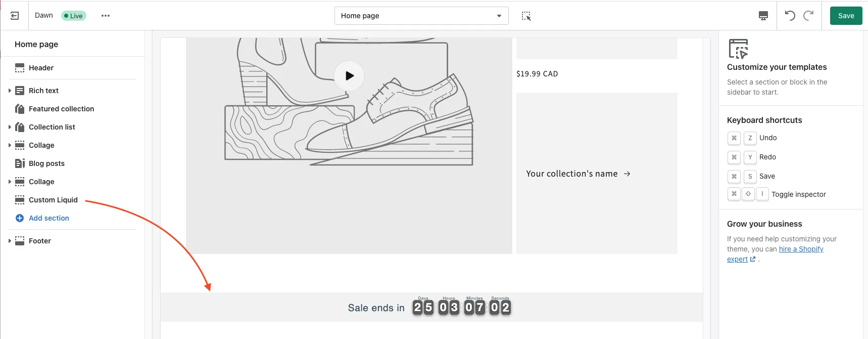Viewport: 868px width, 339px height.
Task: Click the plus icon beside Add section
Action: 20,218
